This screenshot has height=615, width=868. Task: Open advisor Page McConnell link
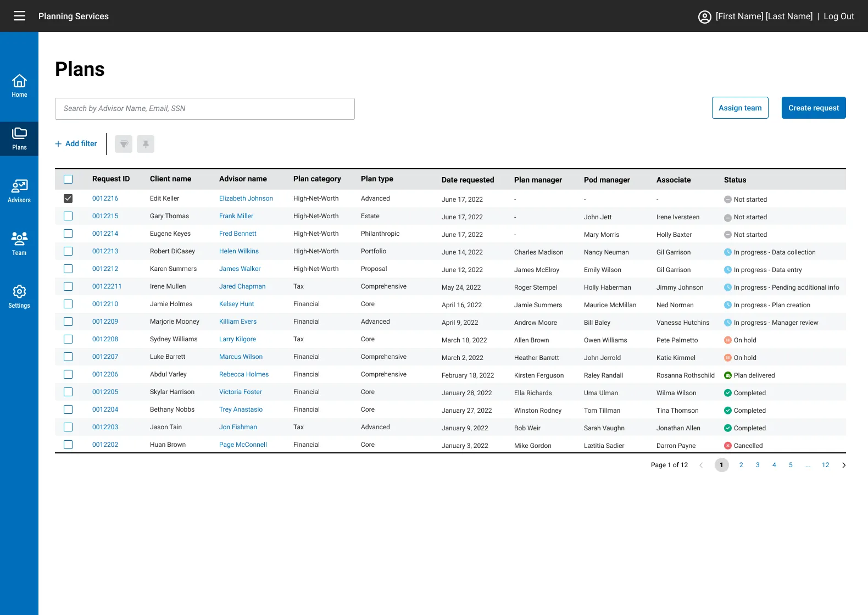(243, 445)
